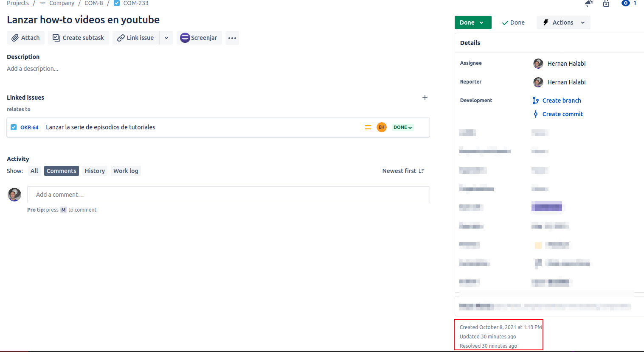644x352 pixels.
Task: Expand the Actions menu
Action: 563,22
